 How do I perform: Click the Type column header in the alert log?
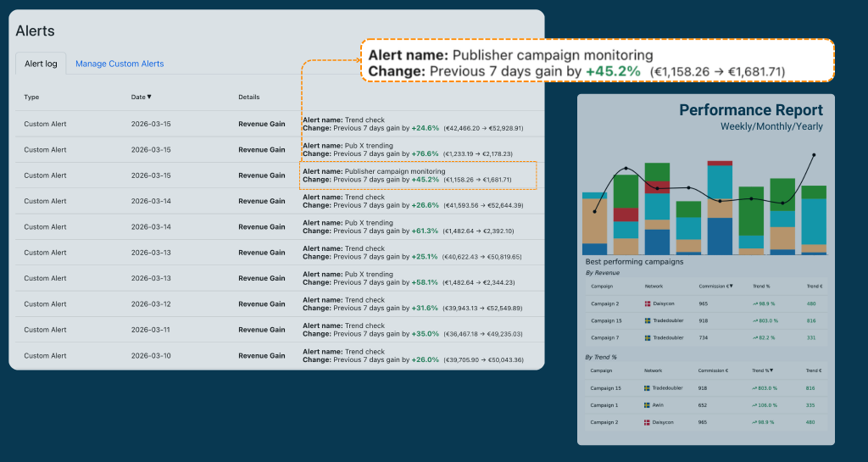point(31,97)
